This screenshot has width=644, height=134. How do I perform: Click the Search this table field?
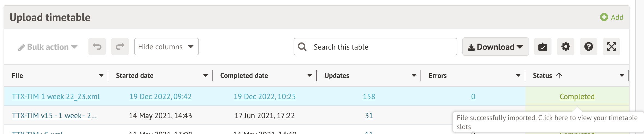tap(382, 47)
